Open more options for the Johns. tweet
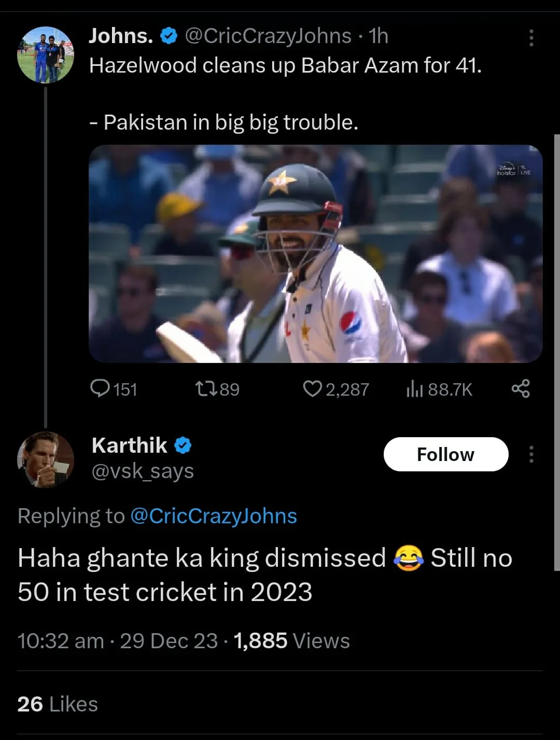Screen dimensions: 560x740 (x=531, y=38)
